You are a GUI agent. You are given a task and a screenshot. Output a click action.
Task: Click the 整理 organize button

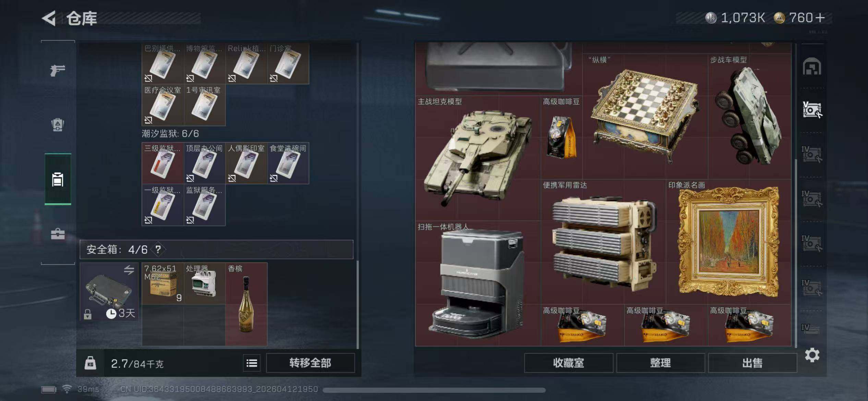point(661,363)
